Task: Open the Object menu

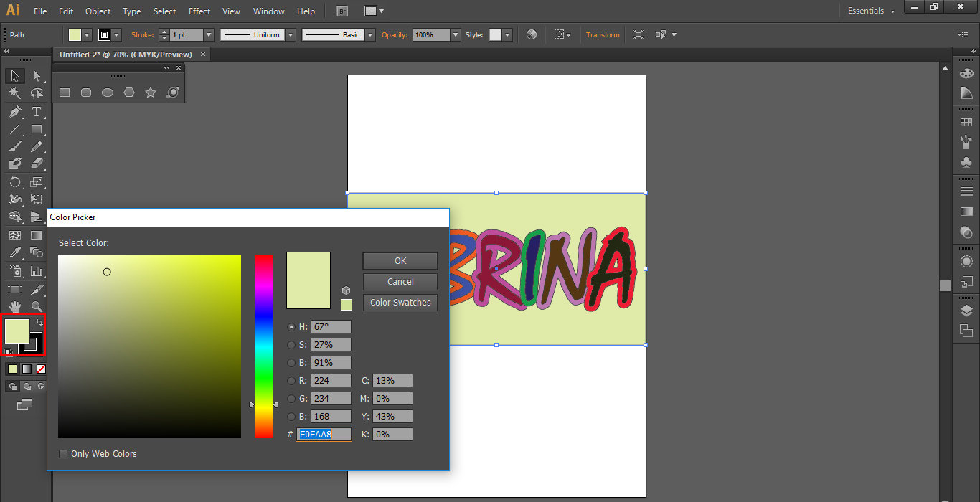Action: tap(98, 11)
